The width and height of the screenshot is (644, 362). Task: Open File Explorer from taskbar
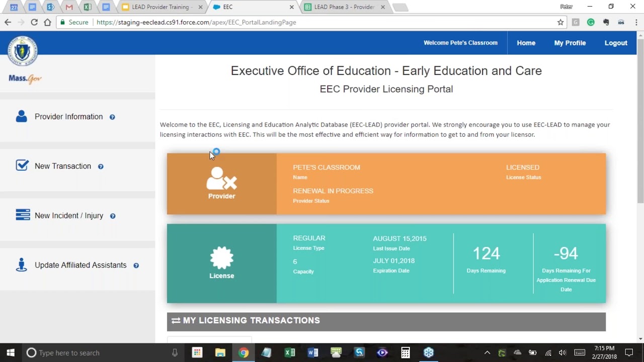pyautogui.click(x=220, y=352)
